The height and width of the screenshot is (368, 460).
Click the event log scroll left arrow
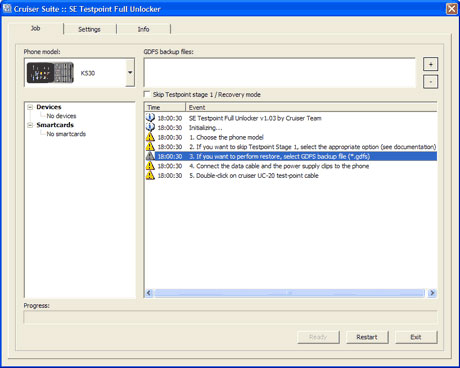click(x=149, y=293)
